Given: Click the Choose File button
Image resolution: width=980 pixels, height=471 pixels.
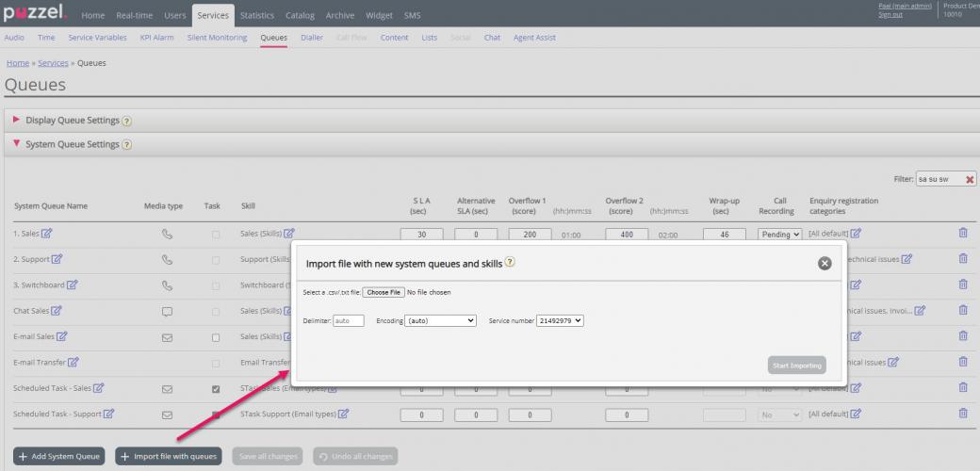Looking at the screenshot, I should (x=384, y=292).
